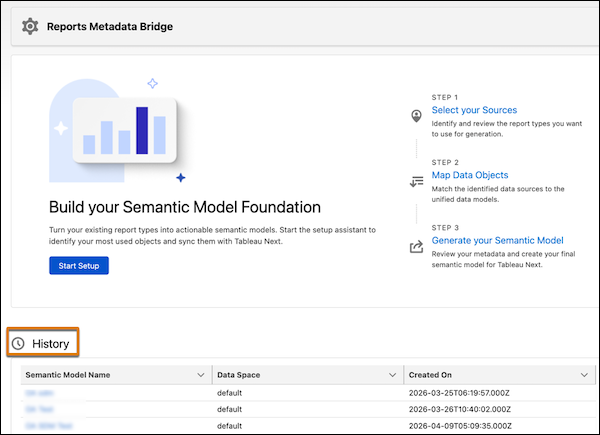Click the Reports Metadata Bridge title
600x435 pixels.
(x=110, y=26)
